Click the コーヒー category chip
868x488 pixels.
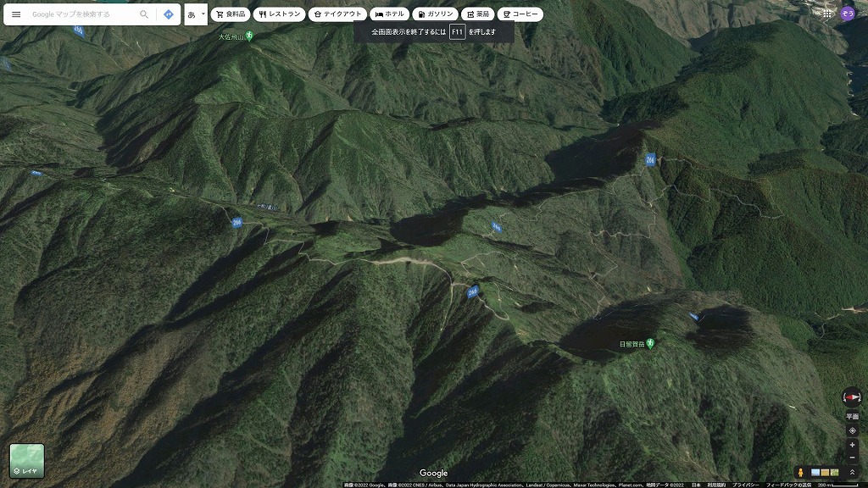(x=520, y=14)
